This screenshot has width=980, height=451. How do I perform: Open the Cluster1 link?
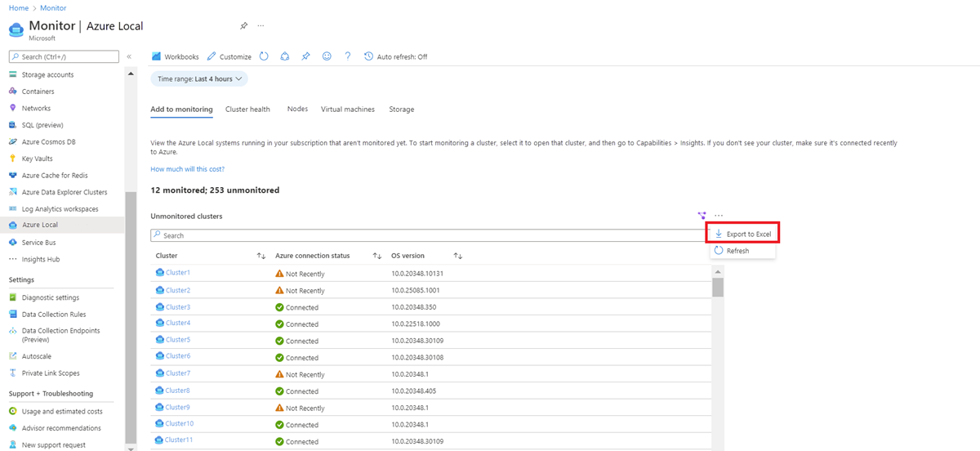178,273
